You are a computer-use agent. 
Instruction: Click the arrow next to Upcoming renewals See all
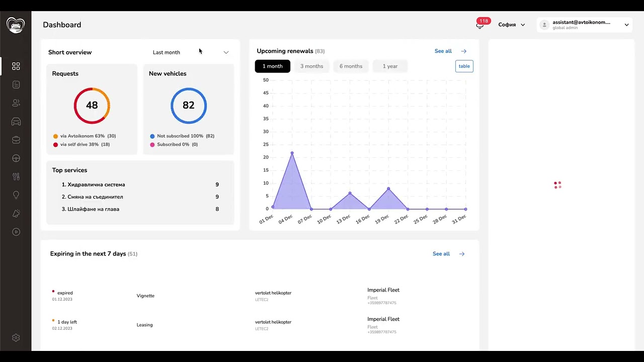point(464,51)
